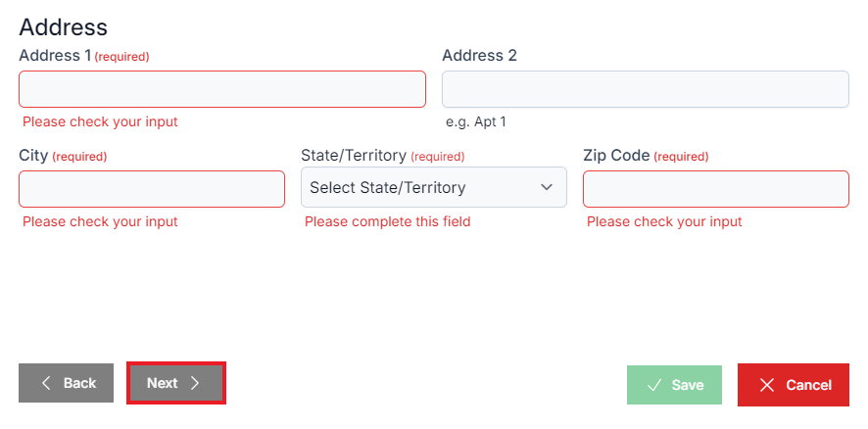868x429 pixels.
Task: Click the City field label
Action: (33, 156)
